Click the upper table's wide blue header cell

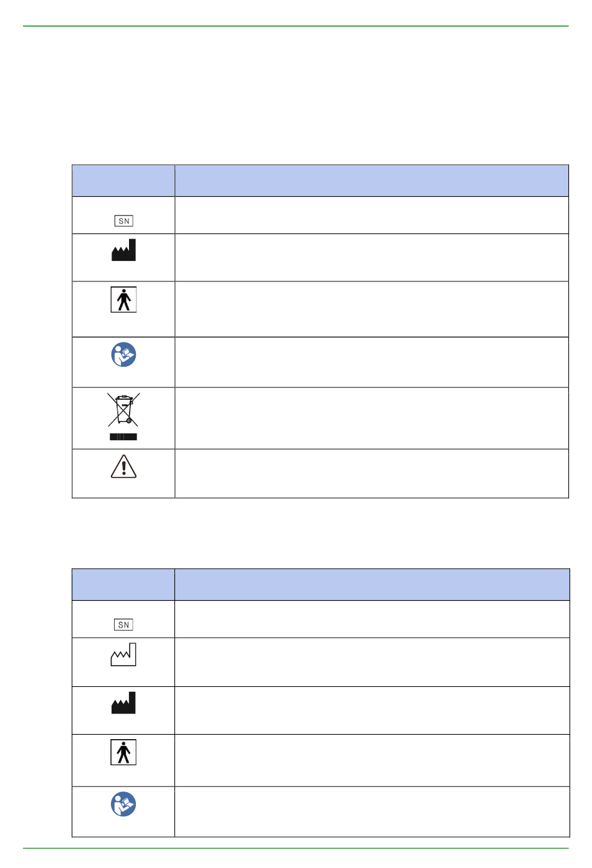click(372, 181)
